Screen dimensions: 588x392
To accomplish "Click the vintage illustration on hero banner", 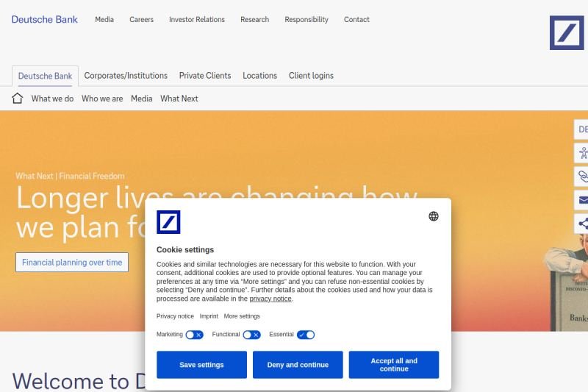I will point(566,282).
